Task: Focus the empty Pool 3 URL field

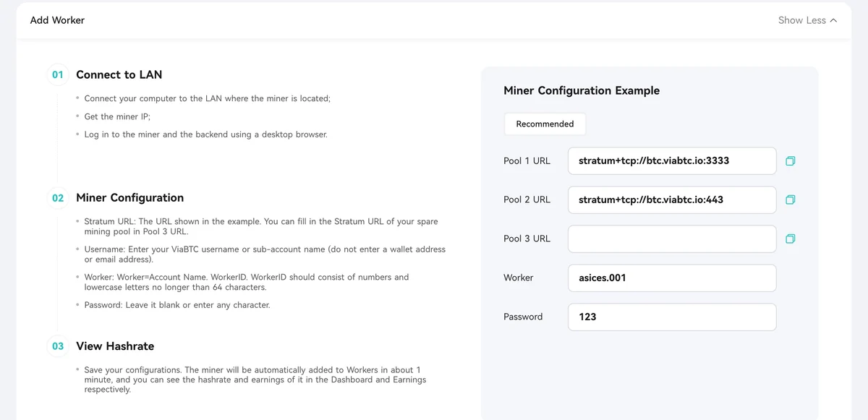Action: click(672, 239)
